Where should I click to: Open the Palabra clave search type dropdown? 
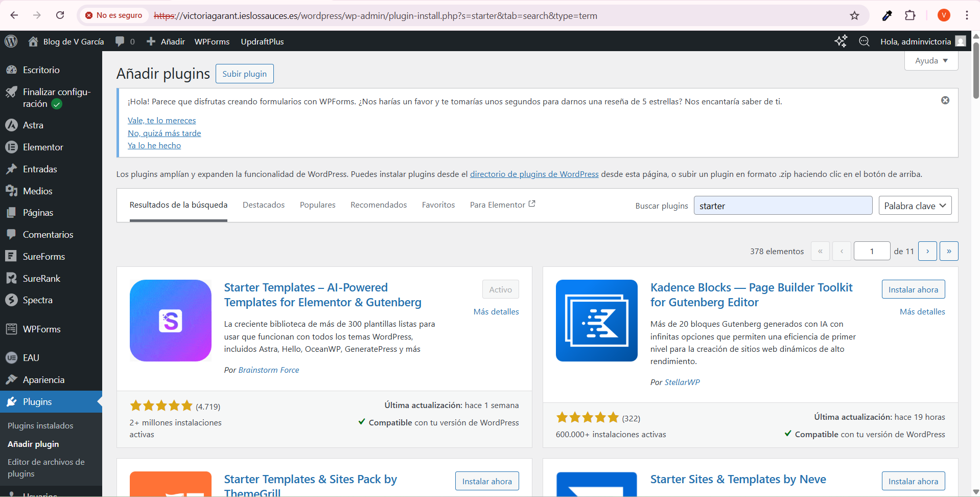(x=915, y=206)
